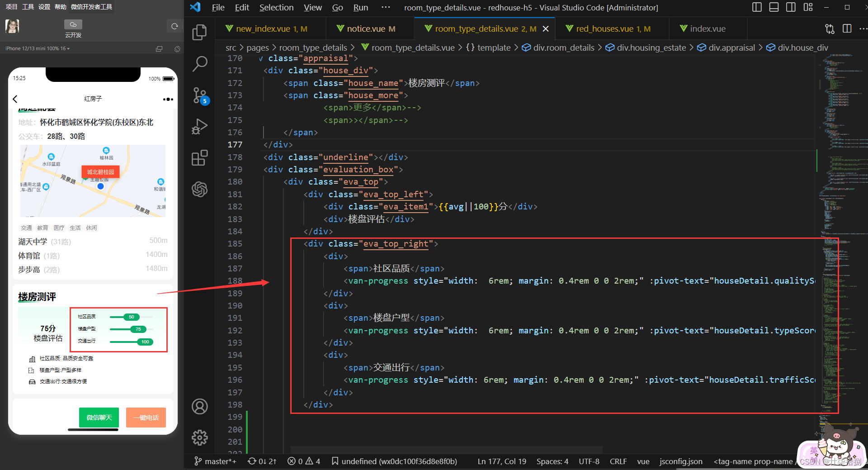
Task: Toggle the bottom panel layout
Action: tap(774, 7)
